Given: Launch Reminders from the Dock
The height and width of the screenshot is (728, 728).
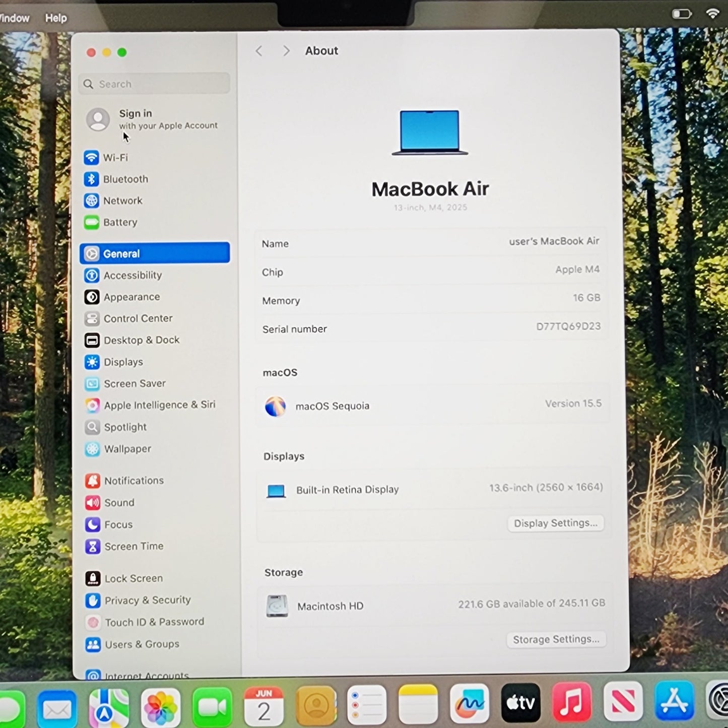Looking at the screenshot, I should [x=367, y=704].
